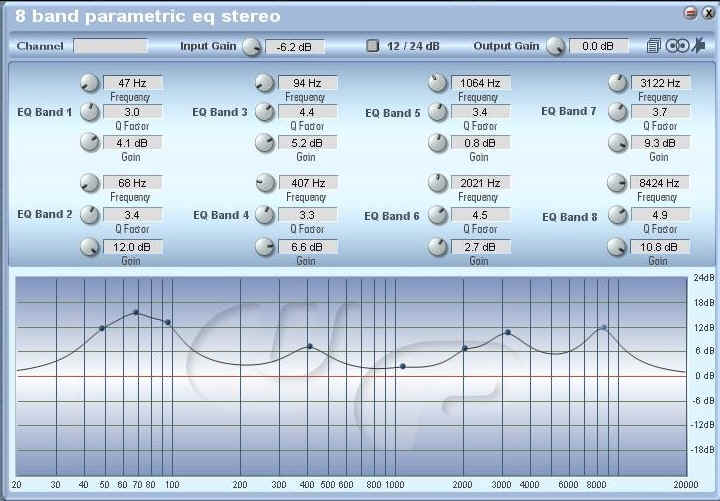The image size is (720, 501).
Task: Click EQ Band 4 frequency knob
Action: [265, 183]
